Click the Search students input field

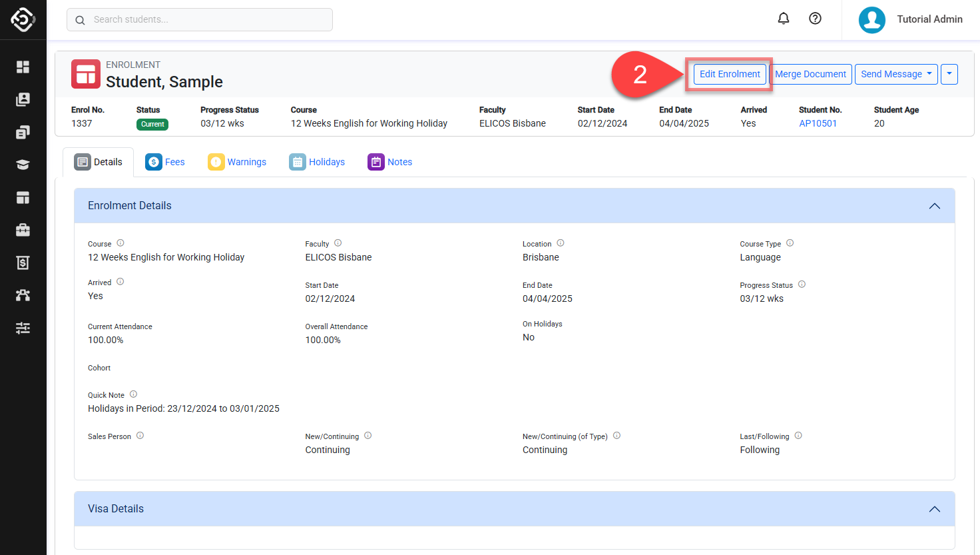200,20
